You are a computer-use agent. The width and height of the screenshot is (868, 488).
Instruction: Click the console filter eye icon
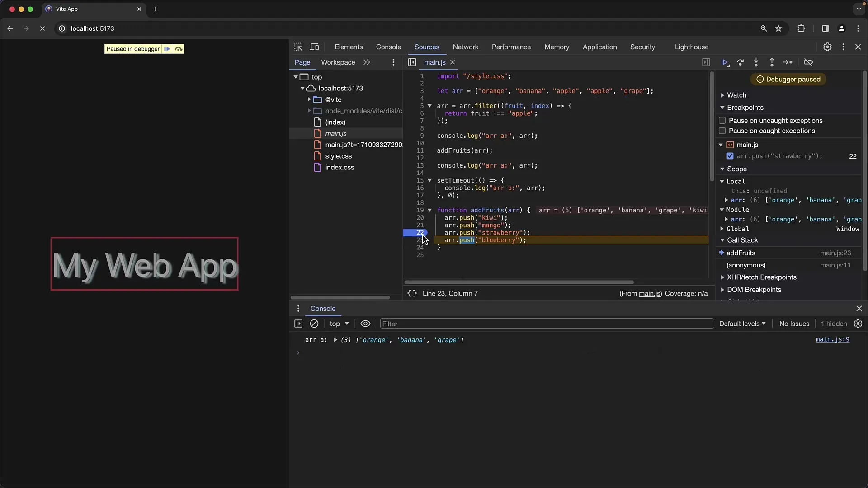point(365,324)
